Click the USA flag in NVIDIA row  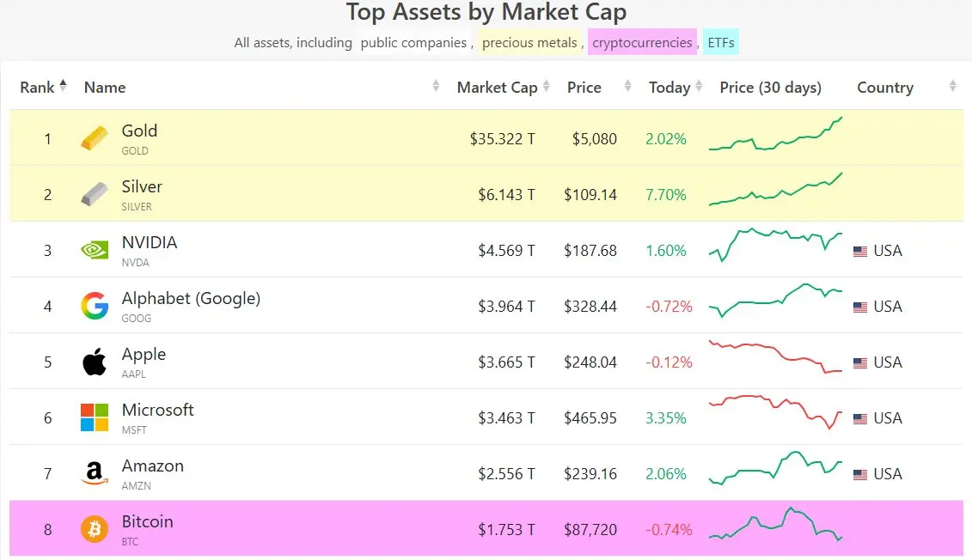pos(860,251)
